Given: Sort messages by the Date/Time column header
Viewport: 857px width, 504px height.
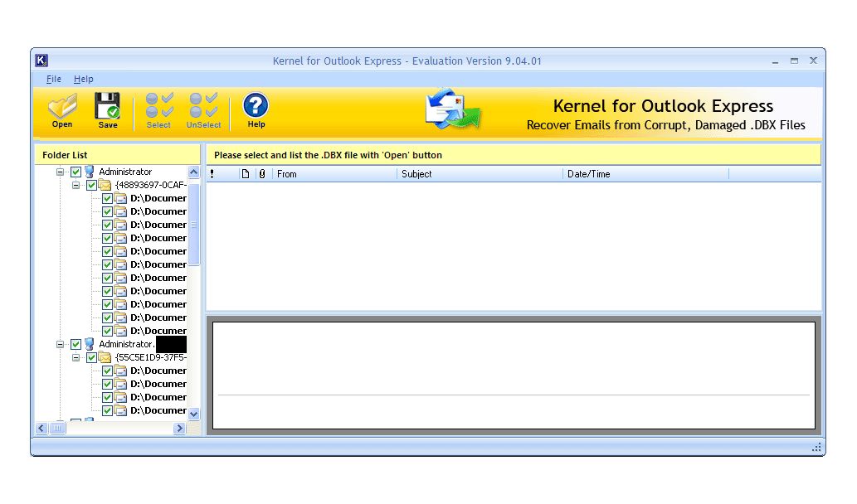Looking at the screenshot, I should 645,174.
